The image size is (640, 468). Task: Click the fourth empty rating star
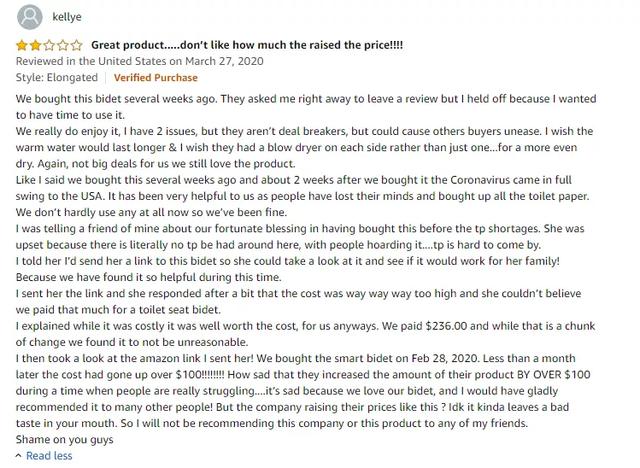tap(63, 45)
